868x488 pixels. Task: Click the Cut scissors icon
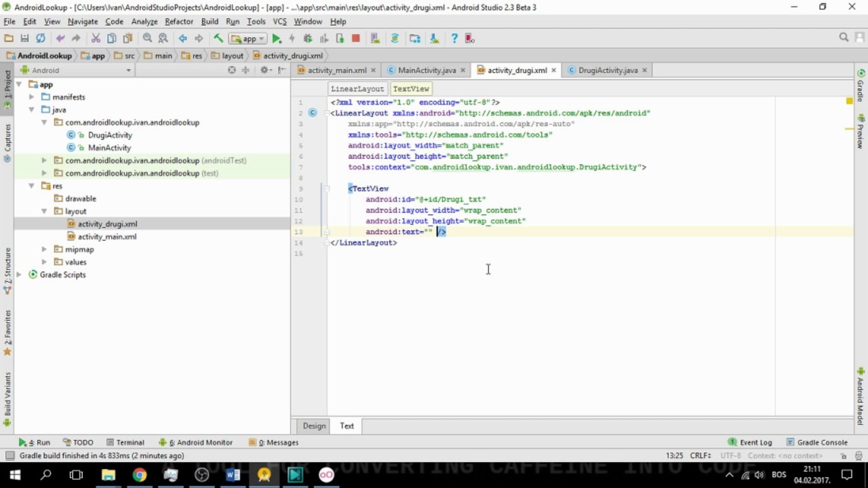(96, 39)
